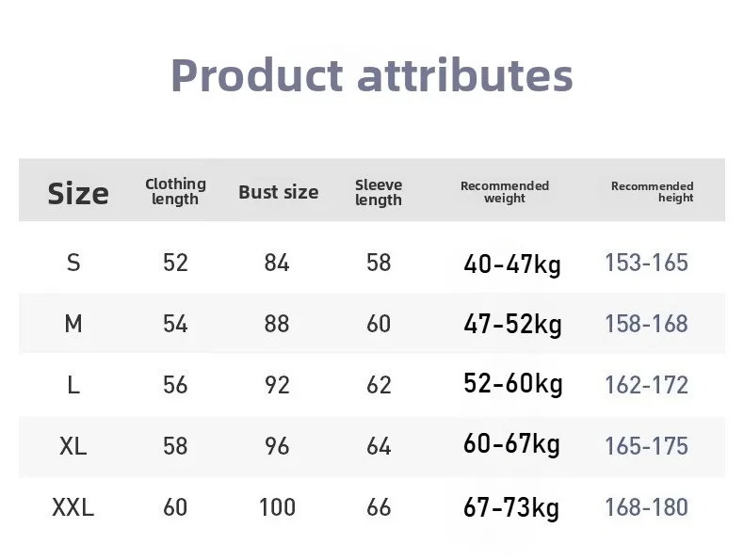The image size is (744, 560).
Task: Click the Bust size column header
Action: coord(278,192)
